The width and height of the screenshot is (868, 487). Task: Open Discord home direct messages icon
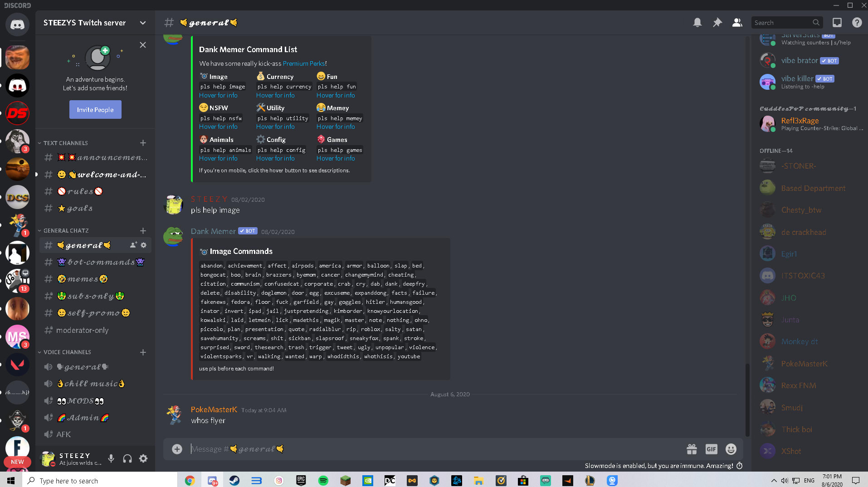click(x=17, y=24)
